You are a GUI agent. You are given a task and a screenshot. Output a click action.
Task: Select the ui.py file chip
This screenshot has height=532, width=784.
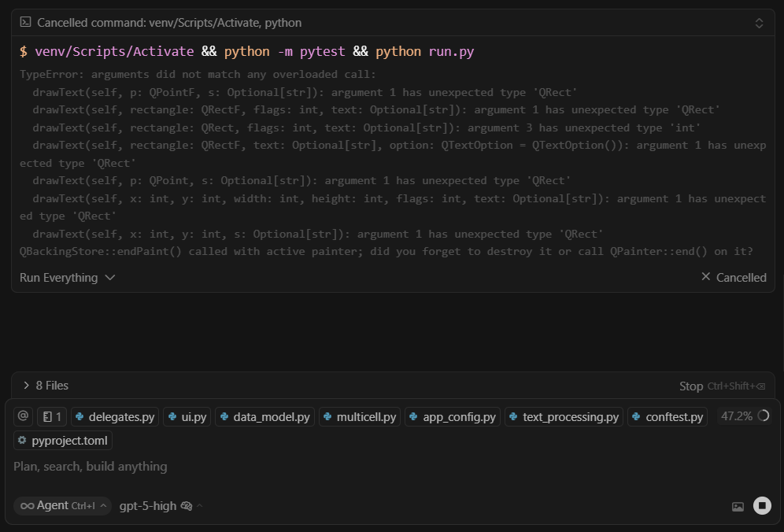click(x=187, y=416)
